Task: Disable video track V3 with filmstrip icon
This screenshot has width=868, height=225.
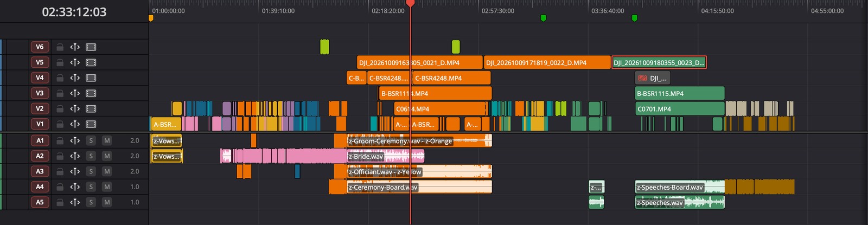Action: tap(91, 93)
